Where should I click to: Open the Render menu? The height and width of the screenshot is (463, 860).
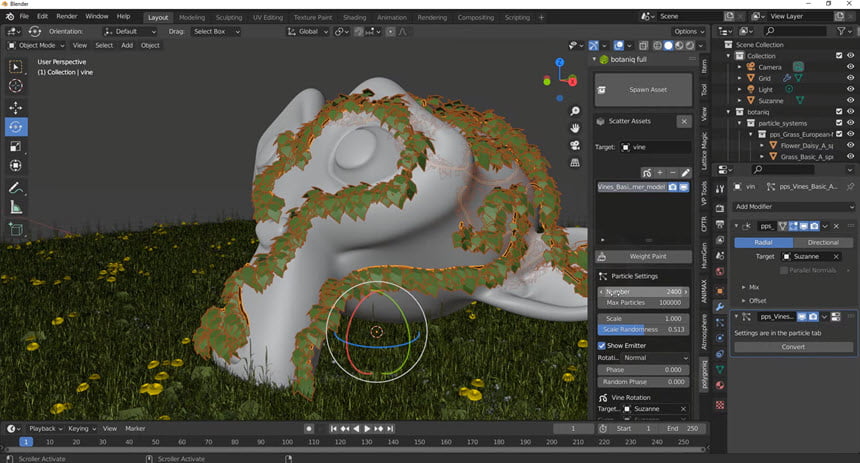67,16
